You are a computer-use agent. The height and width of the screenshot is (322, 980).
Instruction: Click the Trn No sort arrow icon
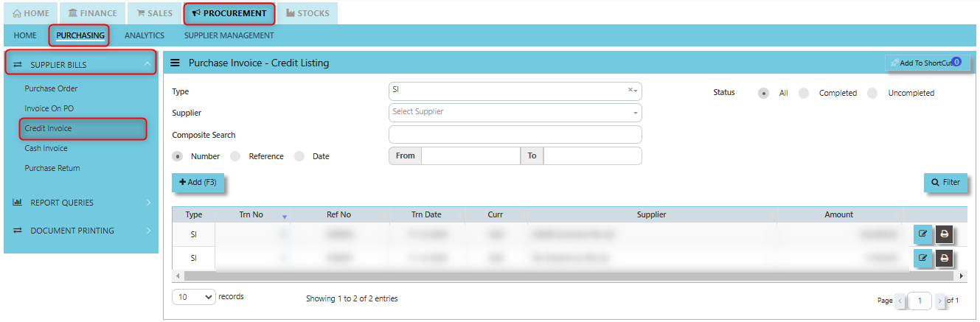[284, 217]
